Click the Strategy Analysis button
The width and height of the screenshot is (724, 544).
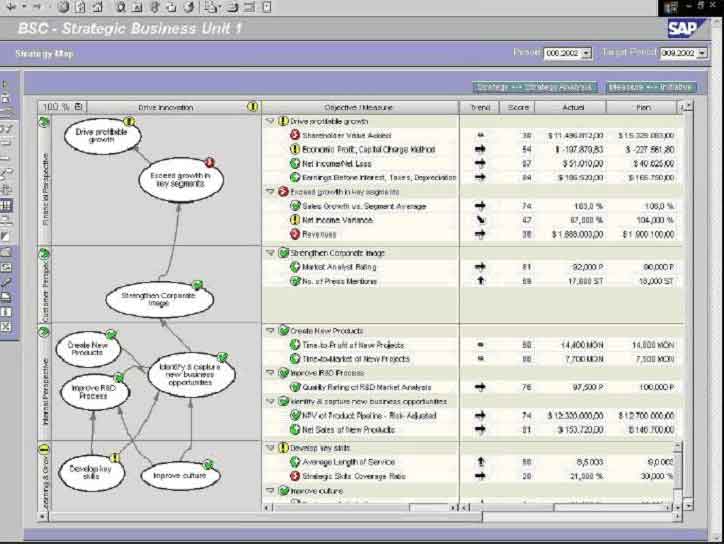535,87
